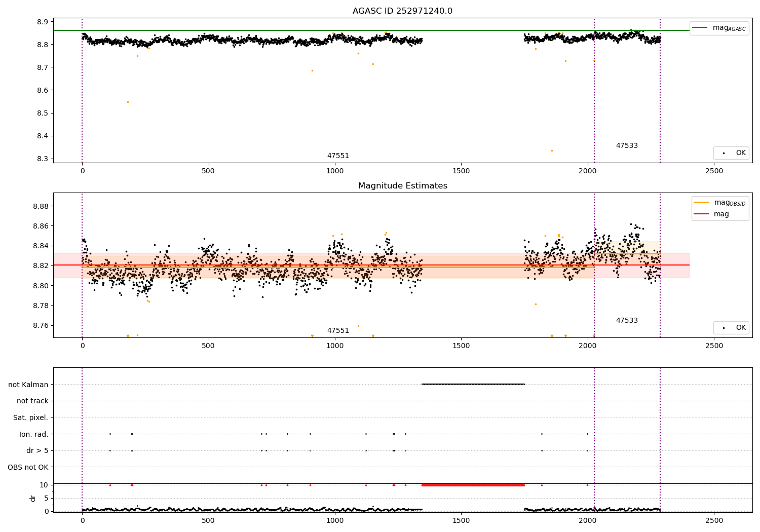
Task: Click the OK legend marker in top plot
Action: click(724, 153)
